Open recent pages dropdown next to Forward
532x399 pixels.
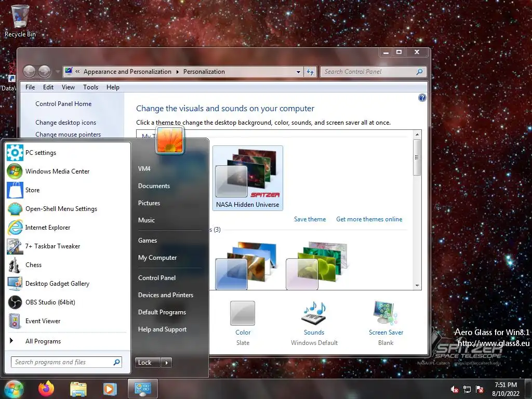point(57,72)
